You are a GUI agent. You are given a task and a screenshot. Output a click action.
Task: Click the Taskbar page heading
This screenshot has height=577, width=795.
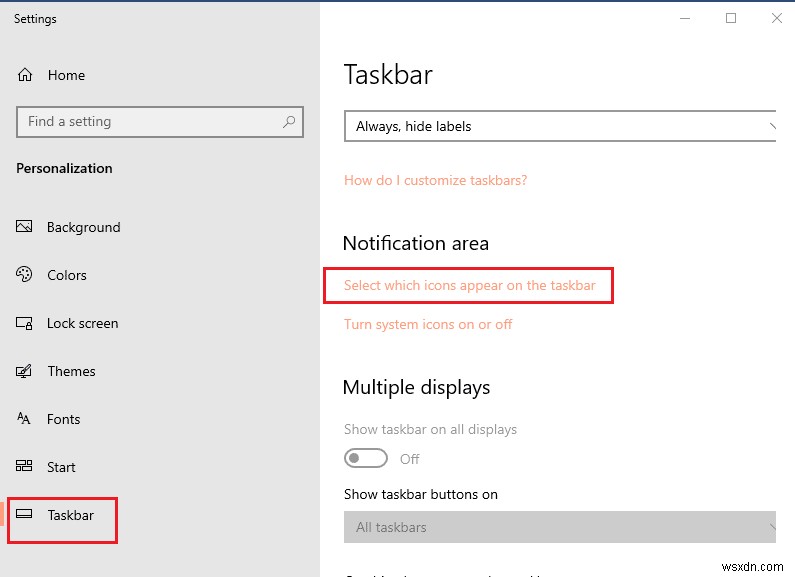click(x=388, y=75)
